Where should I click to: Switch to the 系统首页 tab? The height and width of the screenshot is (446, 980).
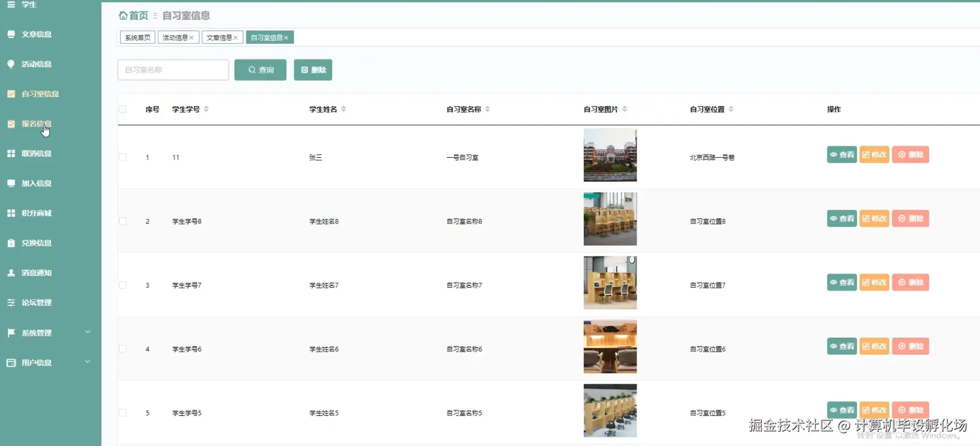(x=138, y=37)
